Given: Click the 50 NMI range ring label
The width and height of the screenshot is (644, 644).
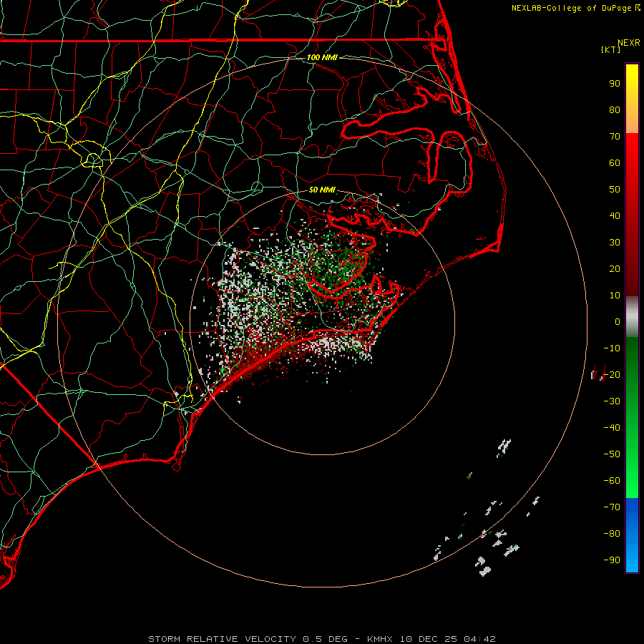Looking at the screenshot, I should pyautogui.click(x=322, y=190).
